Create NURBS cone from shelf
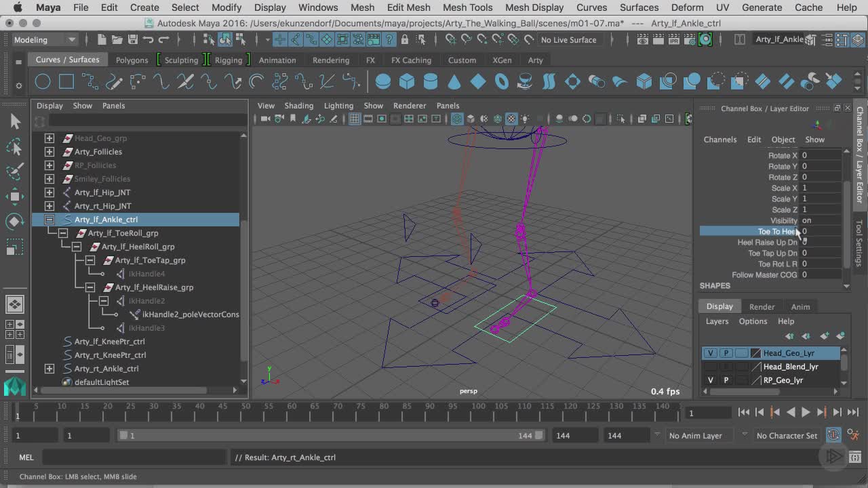 pyautogui.click(x=454, y=82)
